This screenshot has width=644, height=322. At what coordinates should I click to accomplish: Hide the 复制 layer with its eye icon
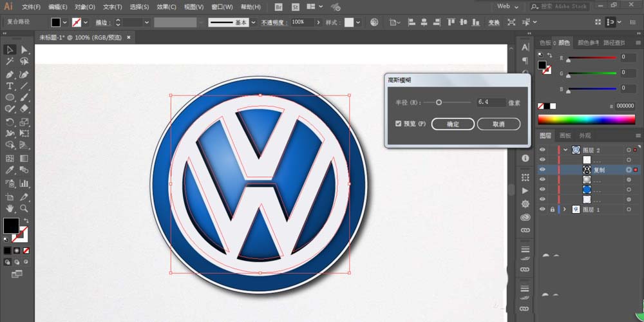pos(542,170)
